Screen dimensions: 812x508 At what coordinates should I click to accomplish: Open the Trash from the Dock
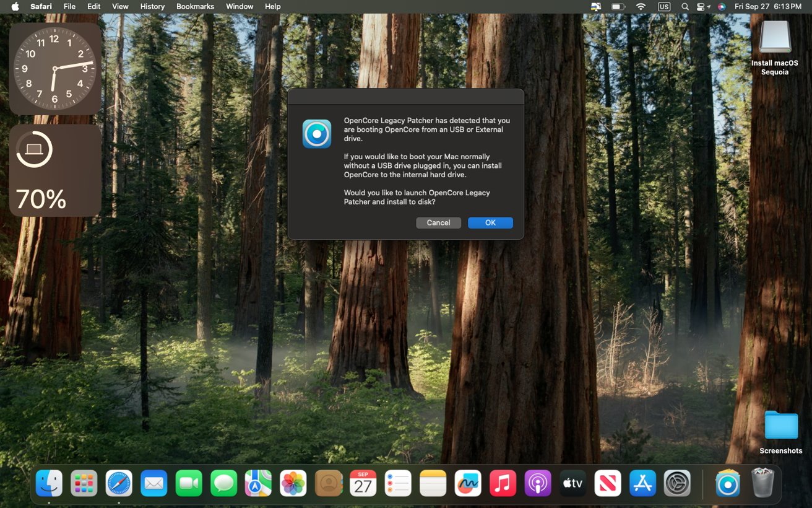(x=762, y=483)
